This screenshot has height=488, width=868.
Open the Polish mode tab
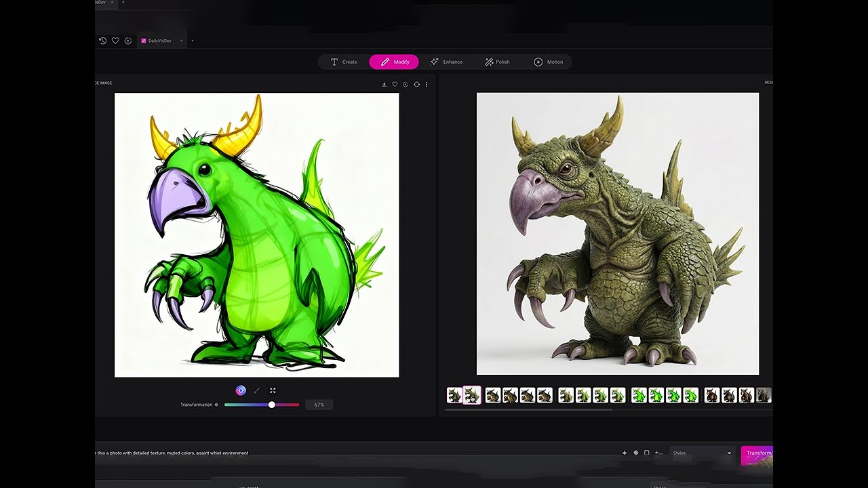(497, 62)
